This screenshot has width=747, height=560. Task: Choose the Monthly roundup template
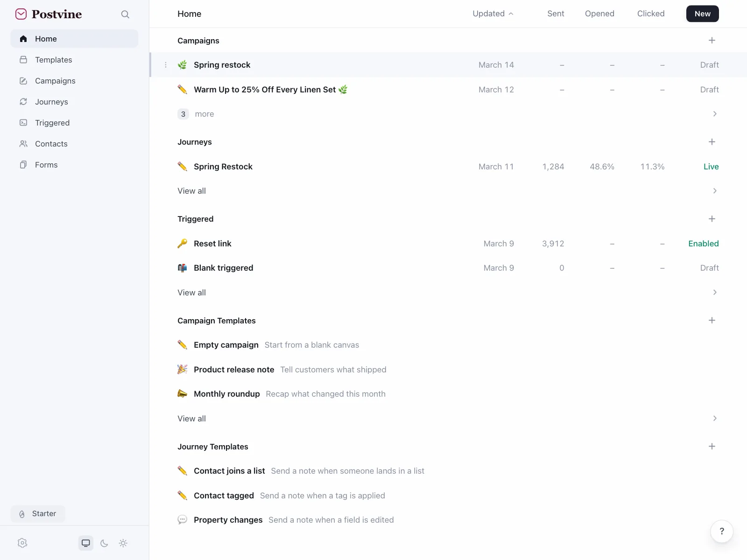[x=448, y=394]
